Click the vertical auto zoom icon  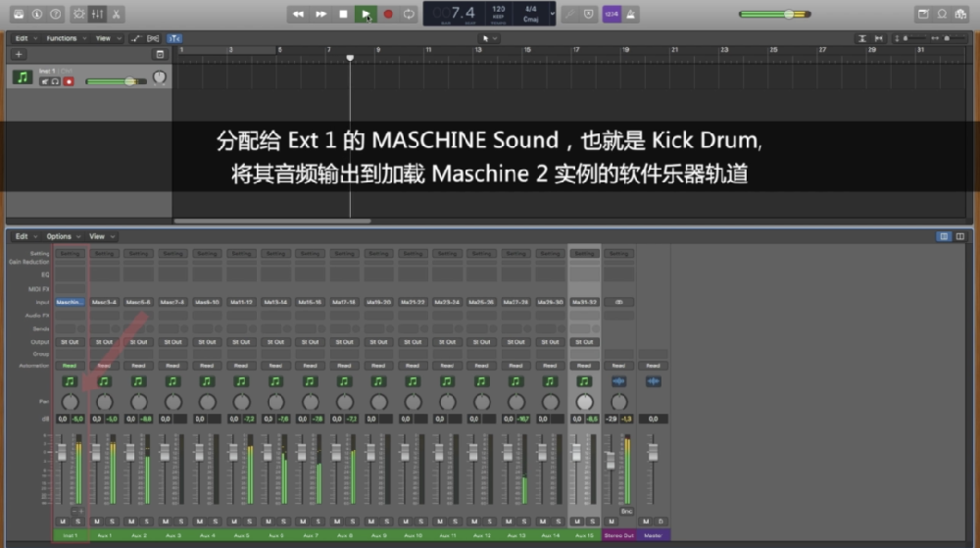[861, 39]
